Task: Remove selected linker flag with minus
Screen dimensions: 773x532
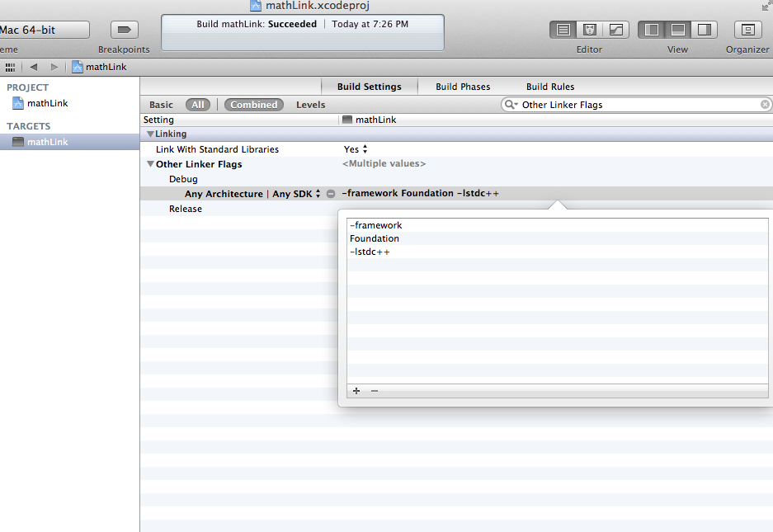Action: tap(375, 391)
